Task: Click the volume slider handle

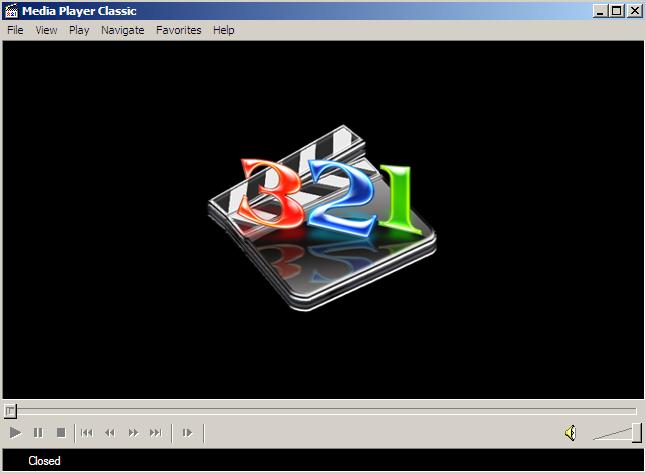Action: 636,432
